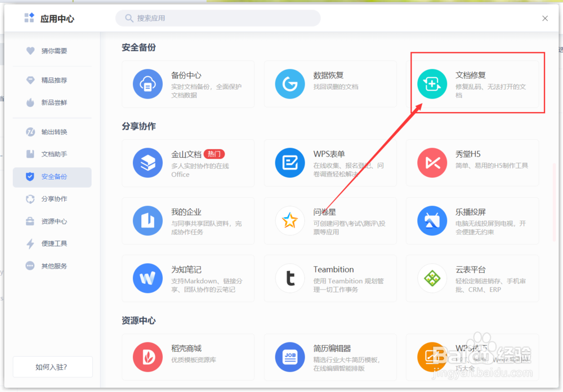Click the 金山文档 title text
This screenshot has width=563, height=392.
coord(186,154)
